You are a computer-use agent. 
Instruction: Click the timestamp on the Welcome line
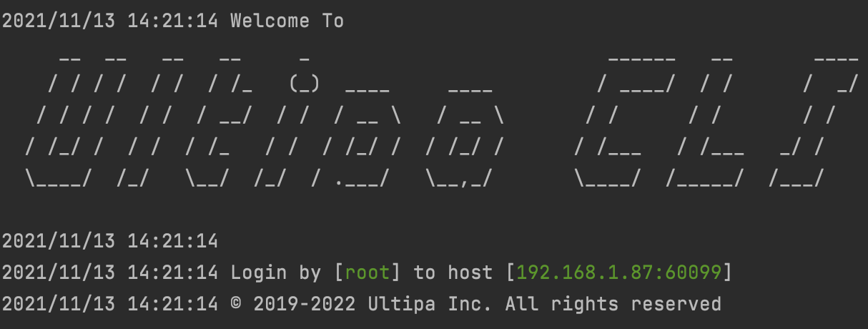[110, 21]
